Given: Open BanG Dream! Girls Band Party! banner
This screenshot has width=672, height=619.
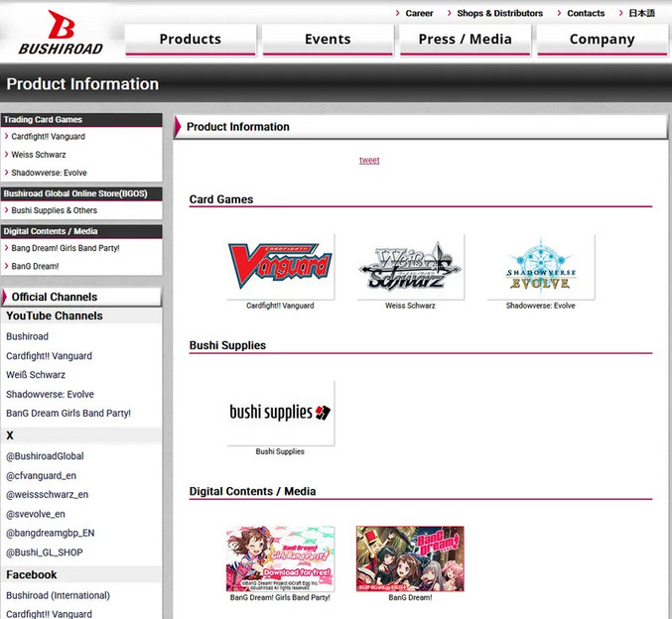Looking at the screenshot, I should click(x=280, y=557).
